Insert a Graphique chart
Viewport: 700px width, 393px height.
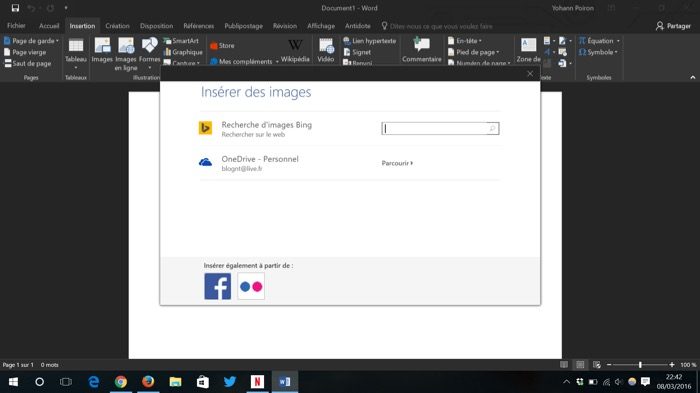tap(183, 52)
